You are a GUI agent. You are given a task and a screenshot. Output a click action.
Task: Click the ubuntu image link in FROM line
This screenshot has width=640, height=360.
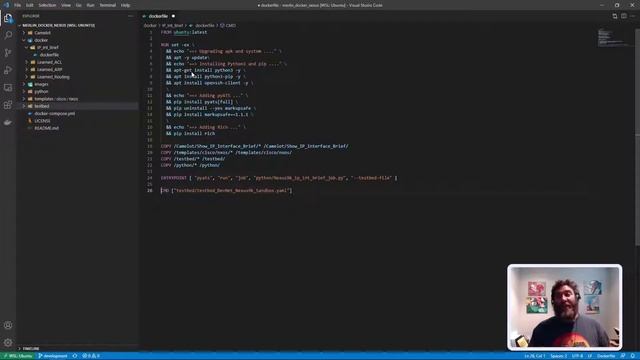click(x=181, y=32)
